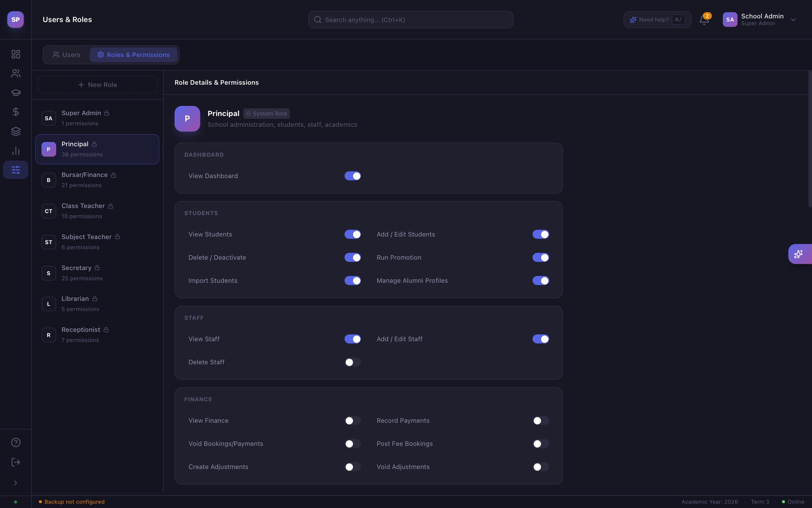Open the help question mark icon
This screenshot has width=812, height=508.
pos(16,443)
